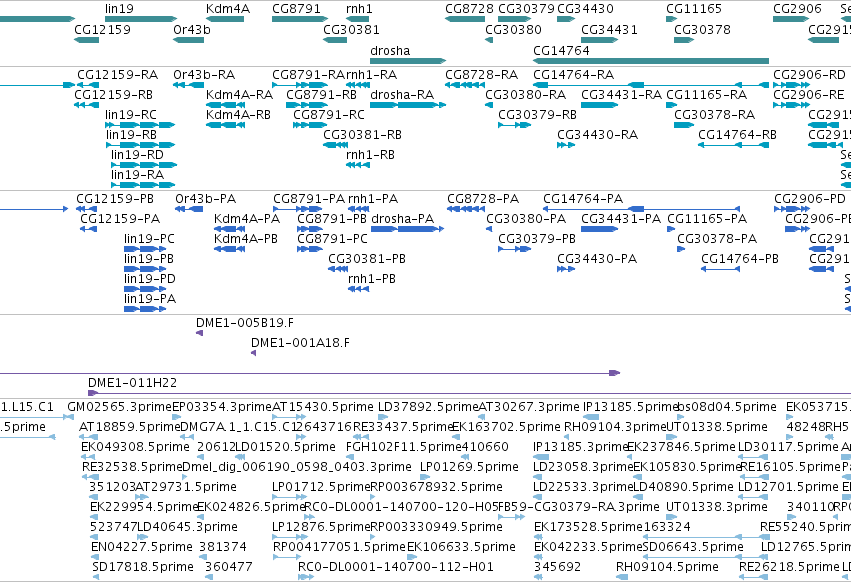Click the LD23058.3prime EST label
The height and width of the screenshot is (582, 851).
[583, 467]
